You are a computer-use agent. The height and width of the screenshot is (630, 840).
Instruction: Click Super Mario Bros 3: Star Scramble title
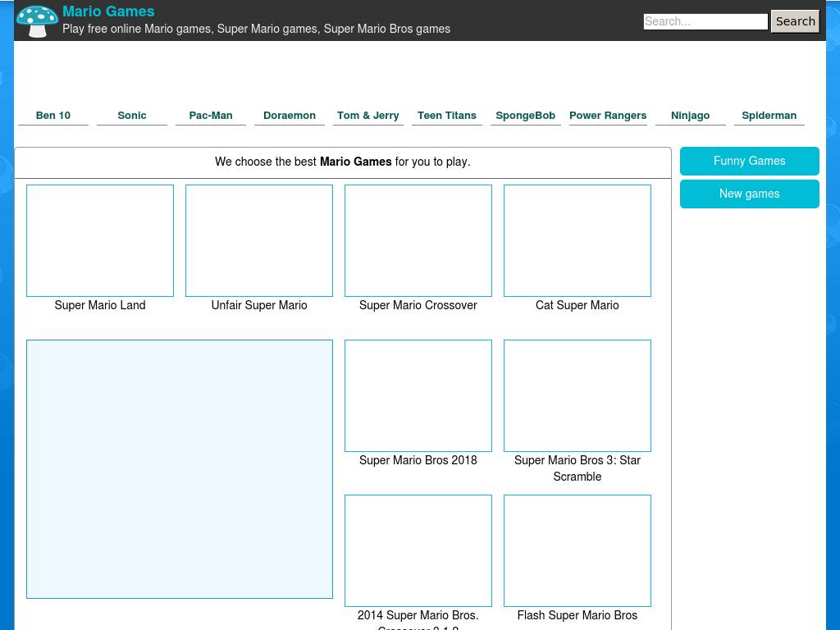click(x=577, y=468)
